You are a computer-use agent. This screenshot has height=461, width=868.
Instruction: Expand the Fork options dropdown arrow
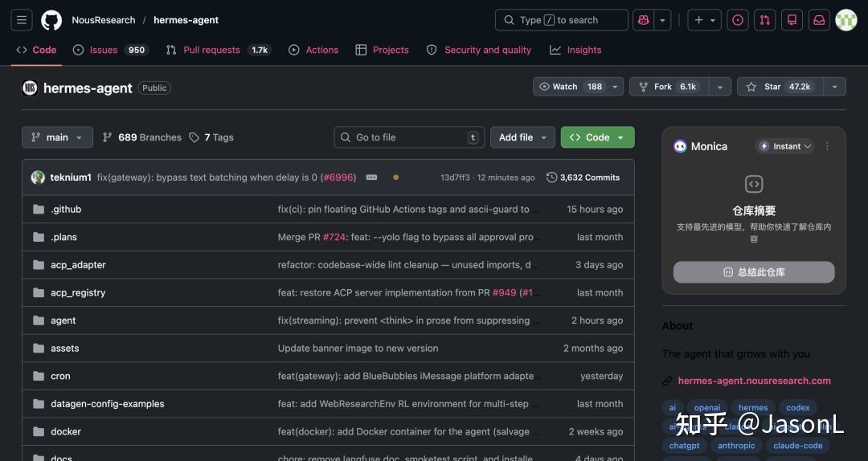tap(719, 87)
